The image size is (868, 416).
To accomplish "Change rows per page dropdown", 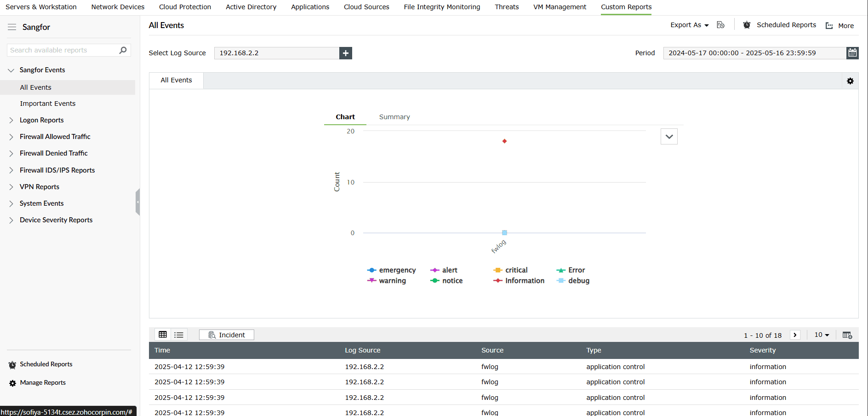I will pyautogui.click(x=822, y=335).
